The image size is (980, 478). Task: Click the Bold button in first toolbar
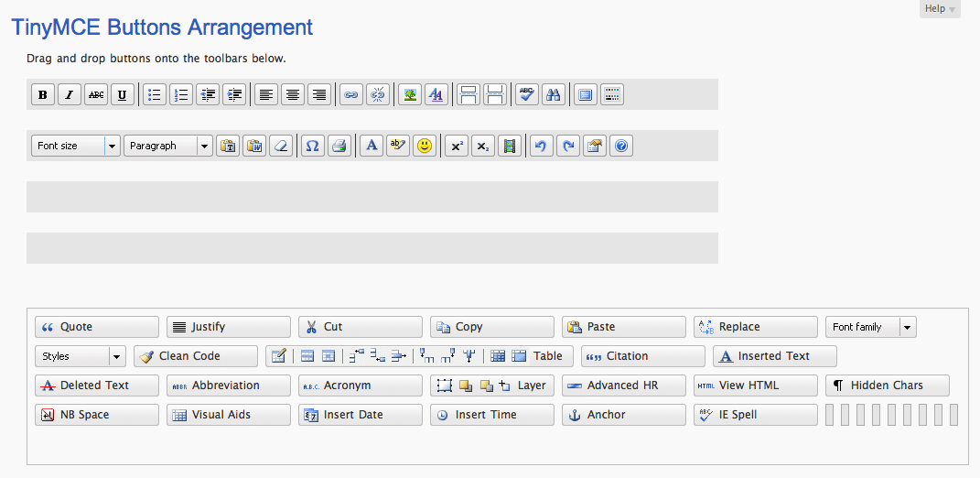pyautogui.click(x=42, y=94)
